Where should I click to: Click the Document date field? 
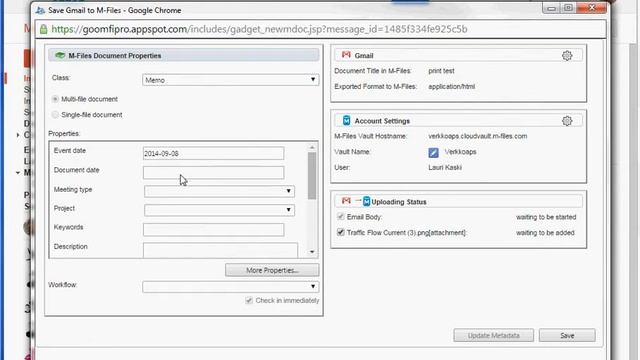213,173
